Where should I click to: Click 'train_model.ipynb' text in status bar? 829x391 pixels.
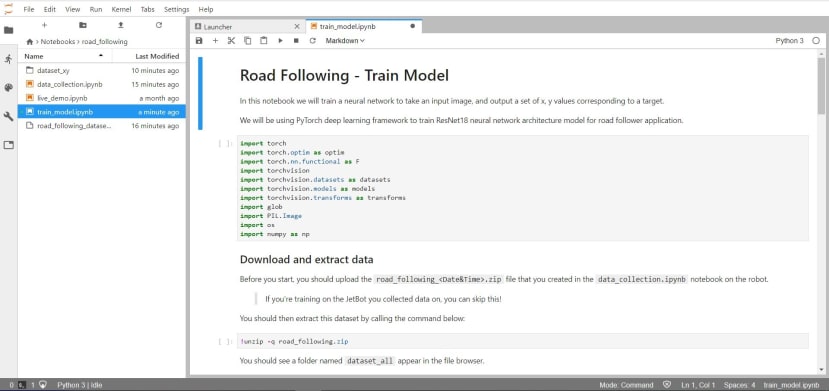[791, 385]
